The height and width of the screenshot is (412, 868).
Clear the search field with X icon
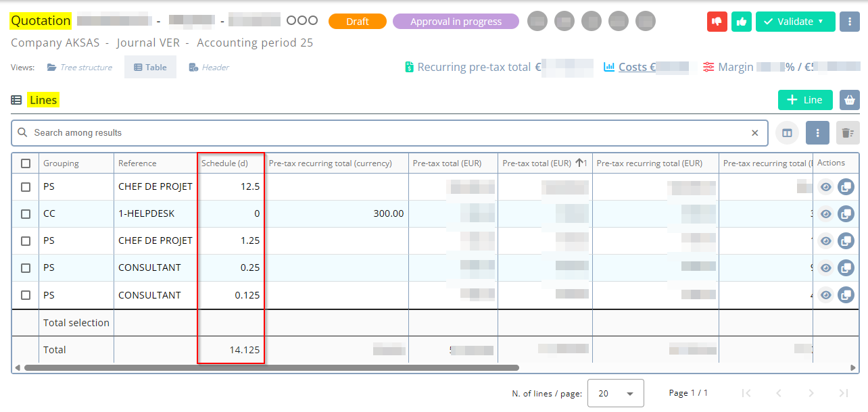755,133
